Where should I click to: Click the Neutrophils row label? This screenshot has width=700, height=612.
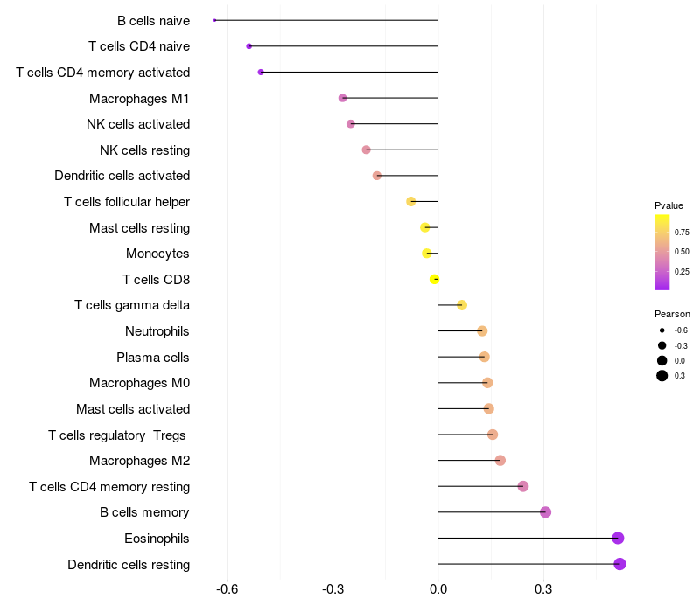pyautogui.click(x=157, y=331)
